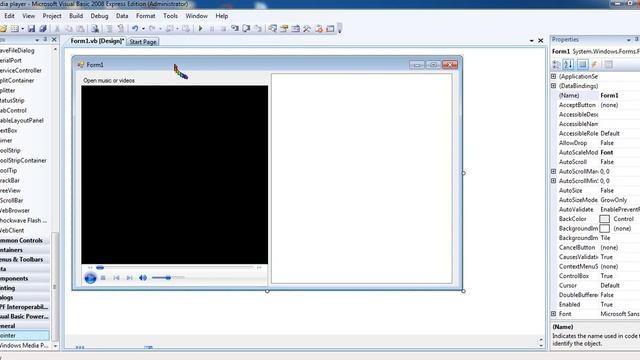Stop playback in the media player control
This screenshot has width=640, height=360.
click(103, 278)
